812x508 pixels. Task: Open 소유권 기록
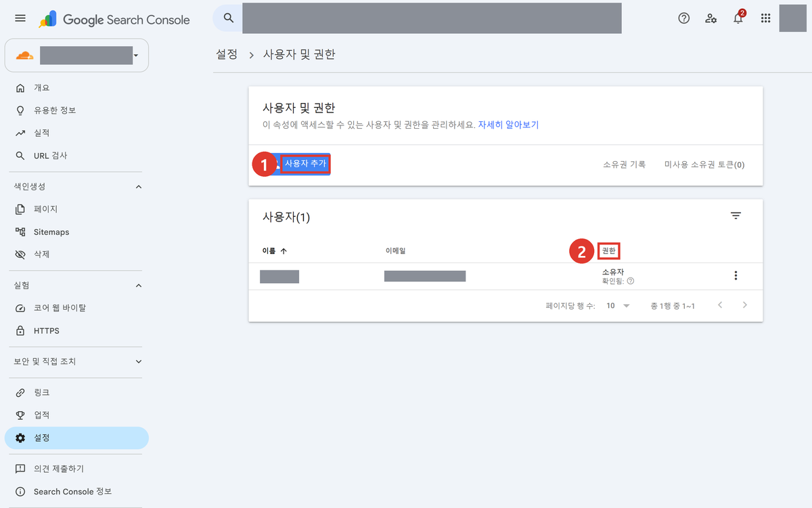click(624, 165)
